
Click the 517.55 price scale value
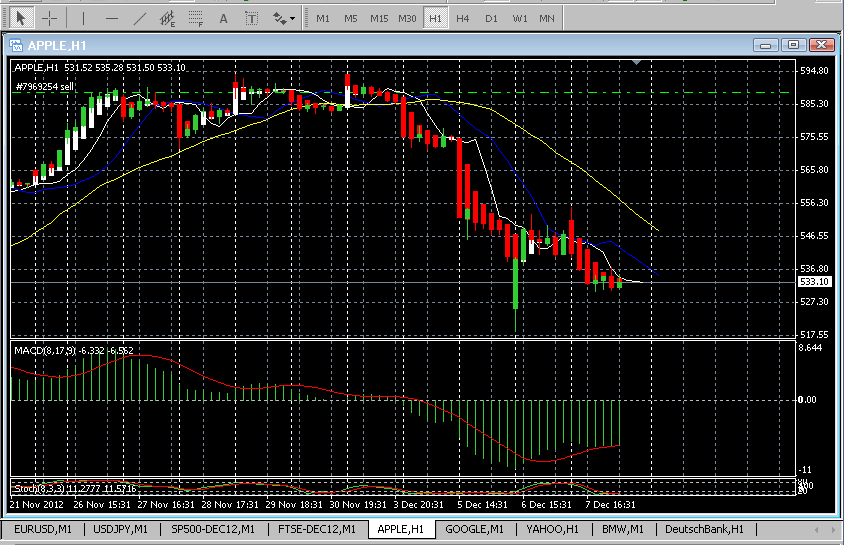[814, 335]
